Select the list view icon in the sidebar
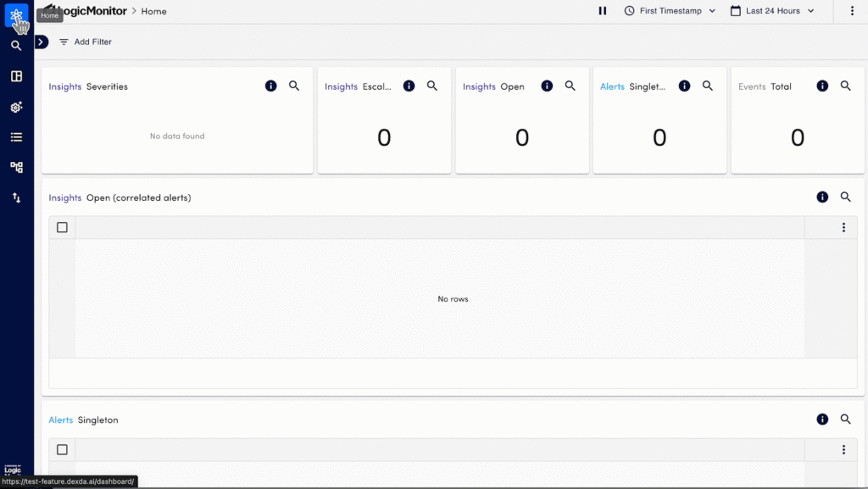Image resolution: width=868 pixels, height=489 pixels. (15, 136)
